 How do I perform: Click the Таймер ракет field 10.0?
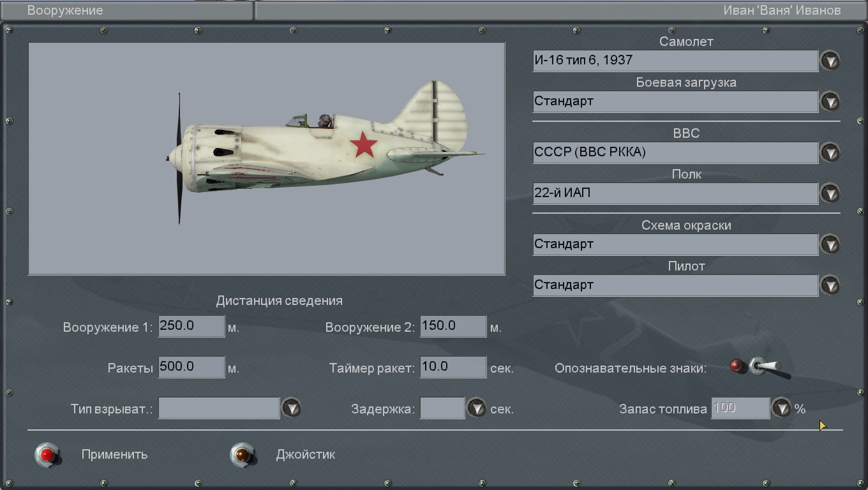point(453,367)
